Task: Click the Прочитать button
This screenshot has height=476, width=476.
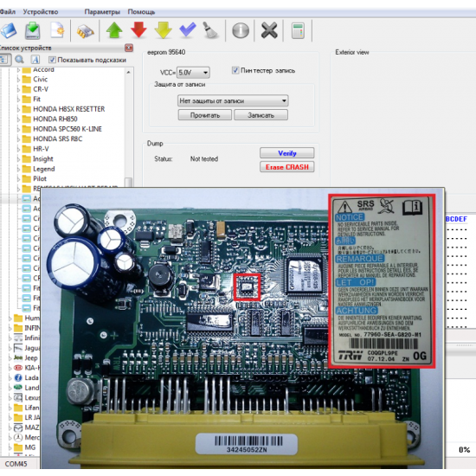Action: (x=205, y=115)
